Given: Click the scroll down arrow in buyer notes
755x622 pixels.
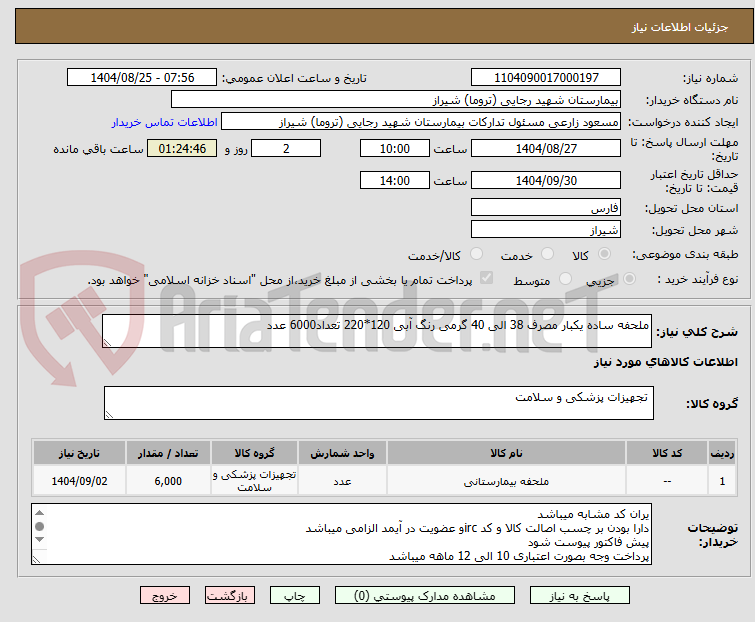Looking at the screenshot, I should (x=40, y=540).
